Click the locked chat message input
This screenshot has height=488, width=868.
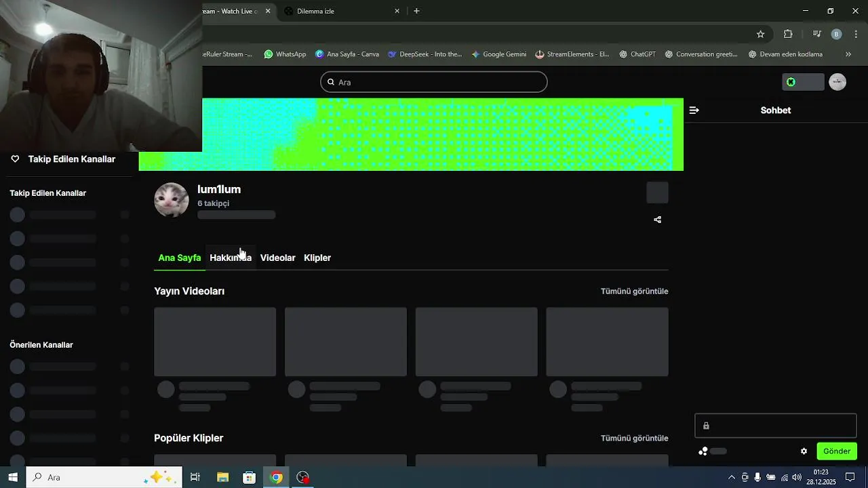click(776, 426)
